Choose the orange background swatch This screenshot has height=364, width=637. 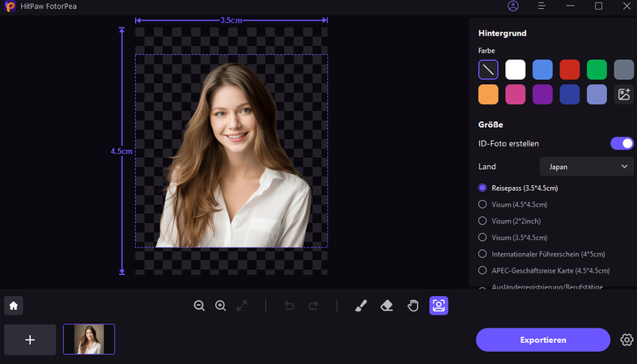tap(488, 95)
